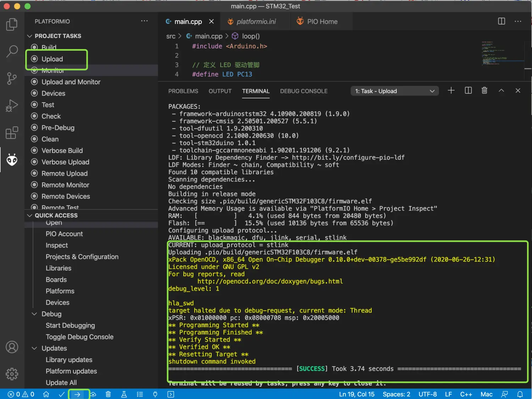Click the PlatformIO Home icon in status bar
532x399 pixels.
pos(46,394)
